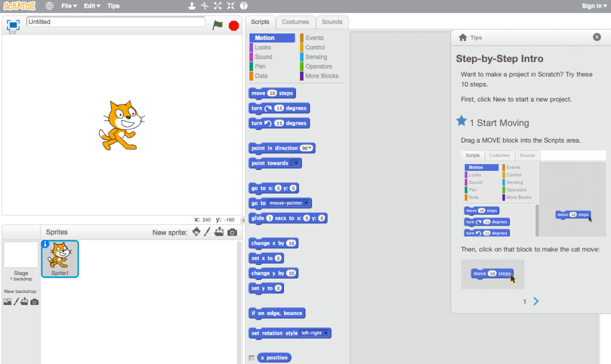Image resolution: width=611 pixels, height=364 pixels.
Task: Paint new sprite brush icon
Action: pos(207,232)
